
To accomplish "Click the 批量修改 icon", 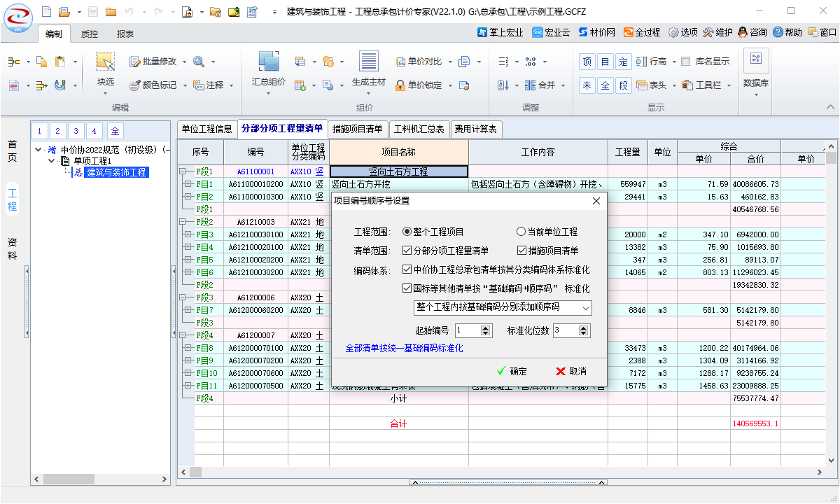I will click(136, 62).
